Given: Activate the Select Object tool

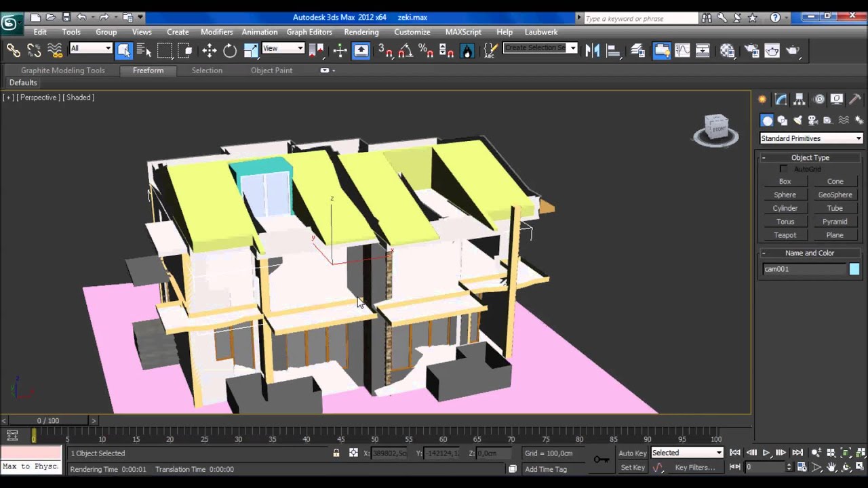Looking at the screenshot, I should tap(123, 50).
